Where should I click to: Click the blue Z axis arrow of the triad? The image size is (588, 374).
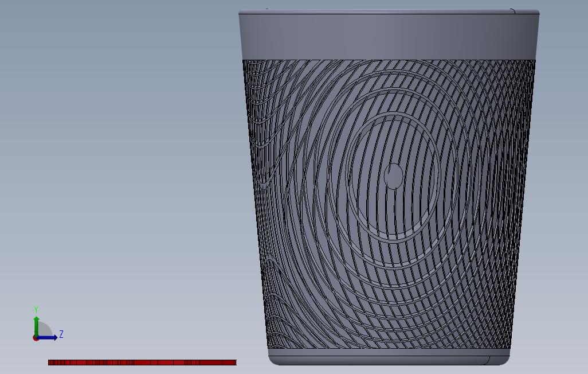pos(48,338)
